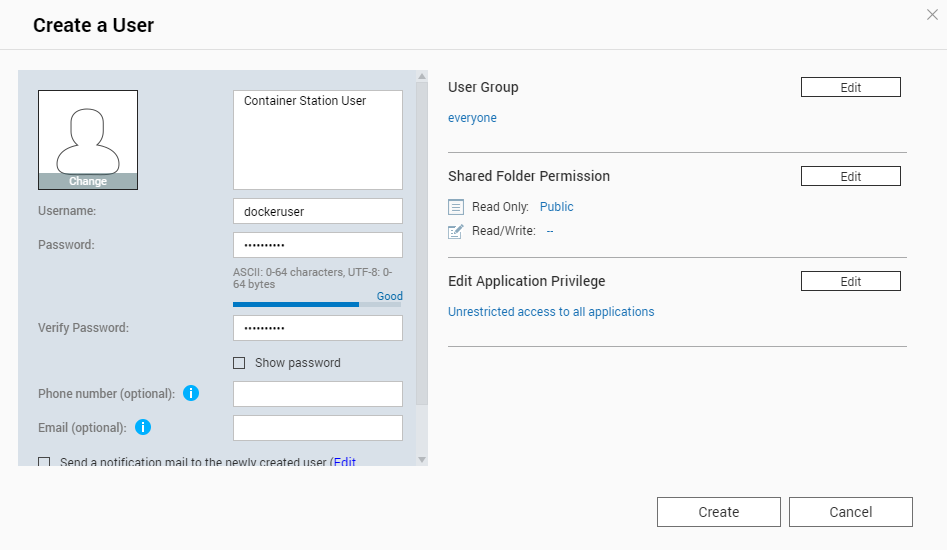Click the info icon beside Email
This screenshot has width=947, height=550.
(143, 427)
